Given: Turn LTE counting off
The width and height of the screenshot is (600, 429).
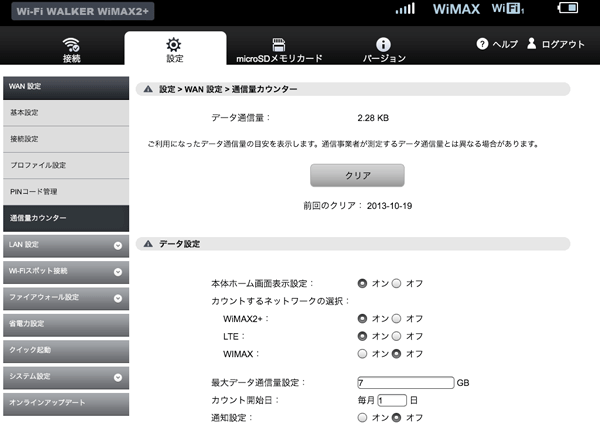Looking at the screenshot, I should (397, 336).
